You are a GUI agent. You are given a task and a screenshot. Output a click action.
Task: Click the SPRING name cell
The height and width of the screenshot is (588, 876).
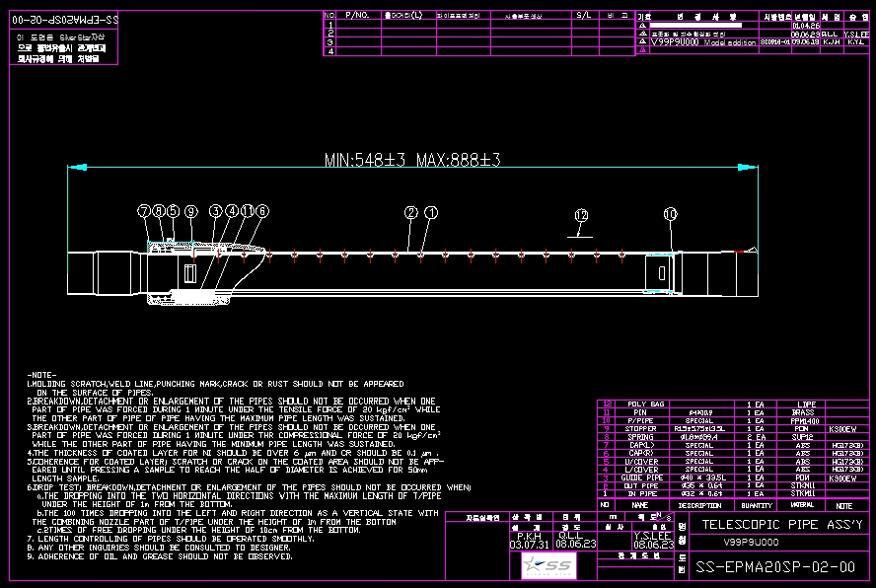pyautogui.click(x=640, y=437)
